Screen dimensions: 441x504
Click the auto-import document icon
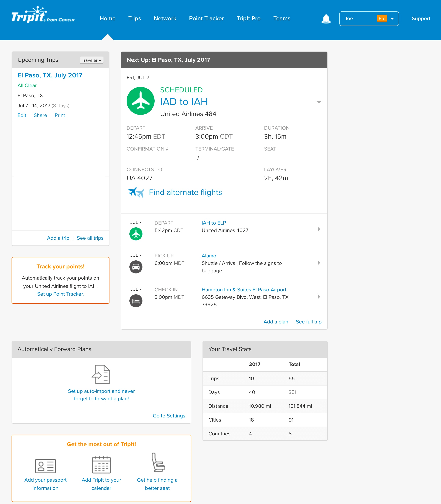pos(101,374)
